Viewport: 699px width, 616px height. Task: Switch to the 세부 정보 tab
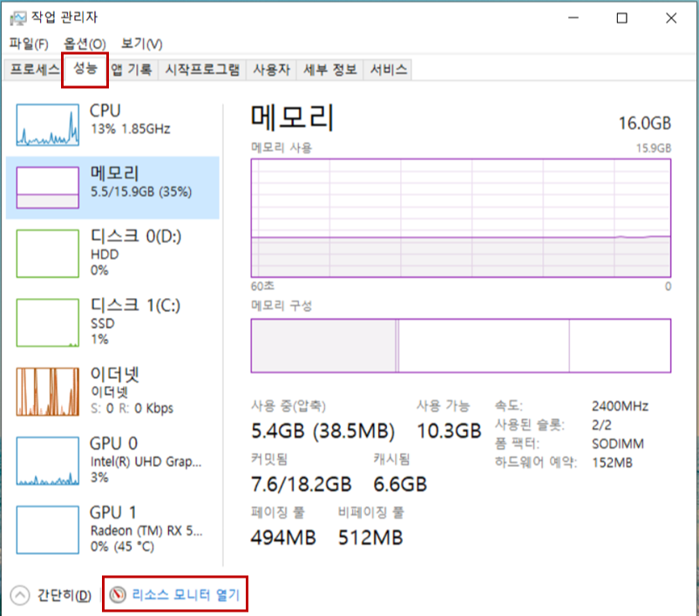[330, 69]
